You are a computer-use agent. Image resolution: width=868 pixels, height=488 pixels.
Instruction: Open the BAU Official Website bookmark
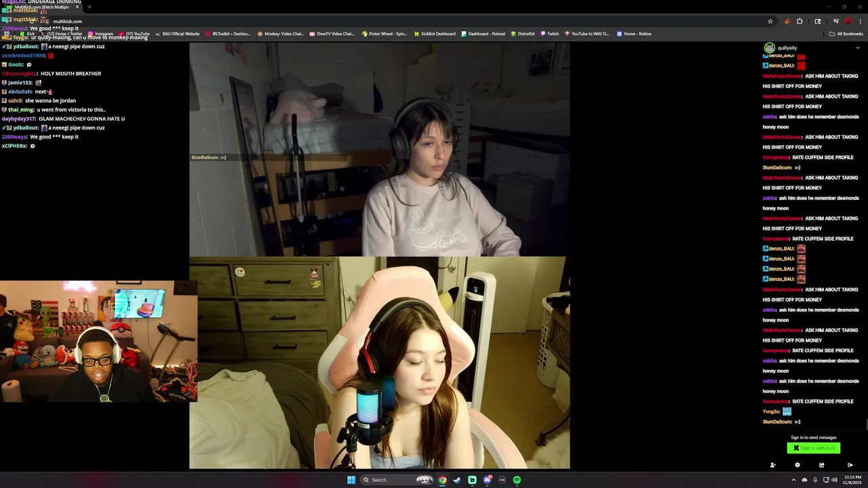point(178,34)
